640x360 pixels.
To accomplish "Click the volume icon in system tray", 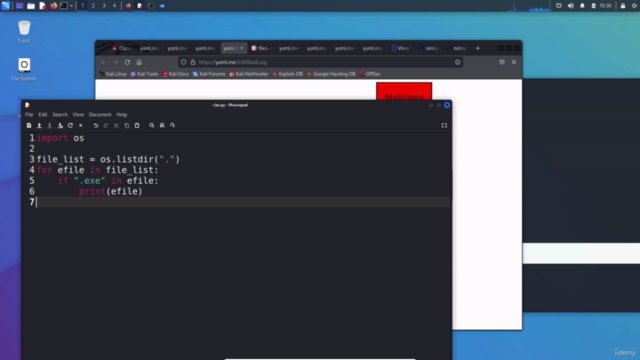I will tap(571, 6).
